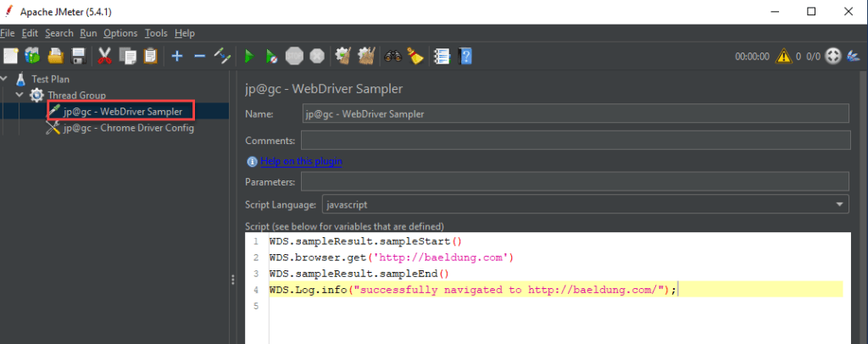Clear all results with double broom

(x=366, y=56)
